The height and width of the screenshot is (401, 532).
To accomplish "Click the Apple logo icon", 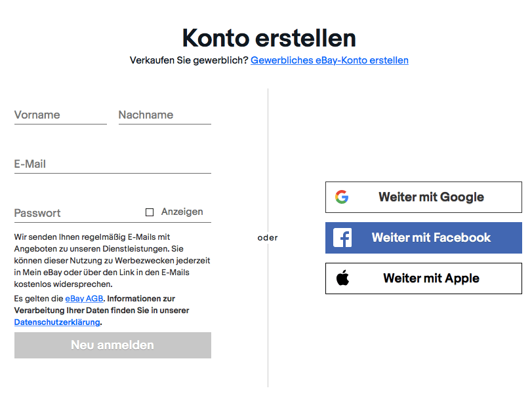I will click(x=342, y=278).
